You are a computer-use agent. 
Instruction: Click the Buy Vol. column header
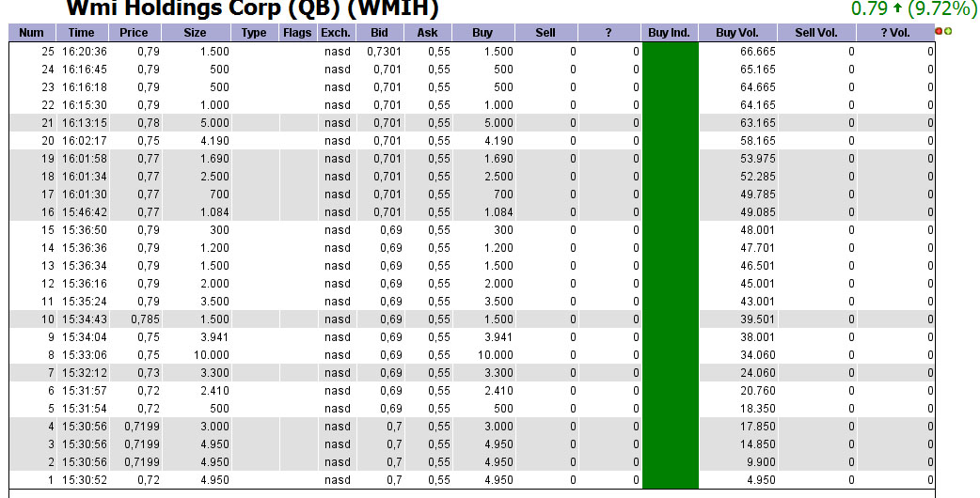click(x=738, y=33)
